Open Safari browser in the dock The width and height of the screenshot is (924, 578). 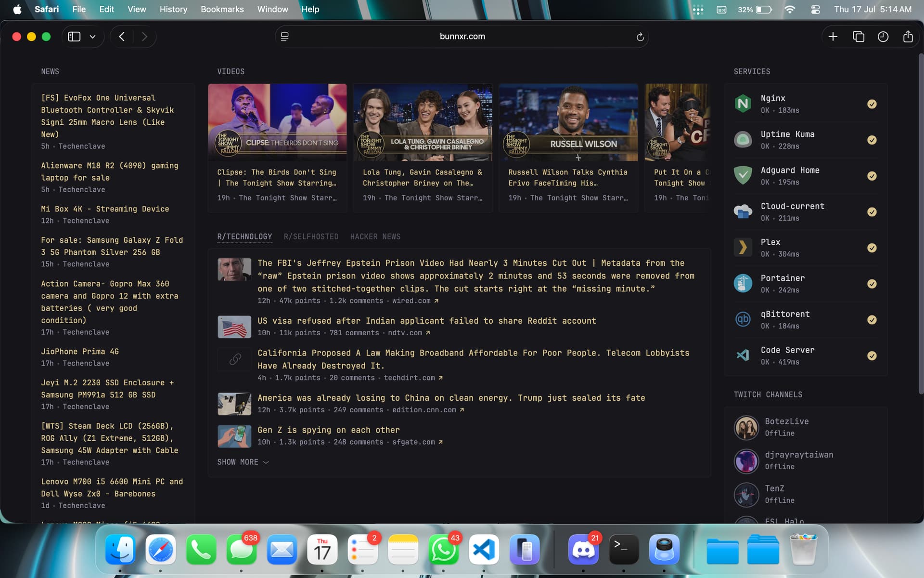160,550
